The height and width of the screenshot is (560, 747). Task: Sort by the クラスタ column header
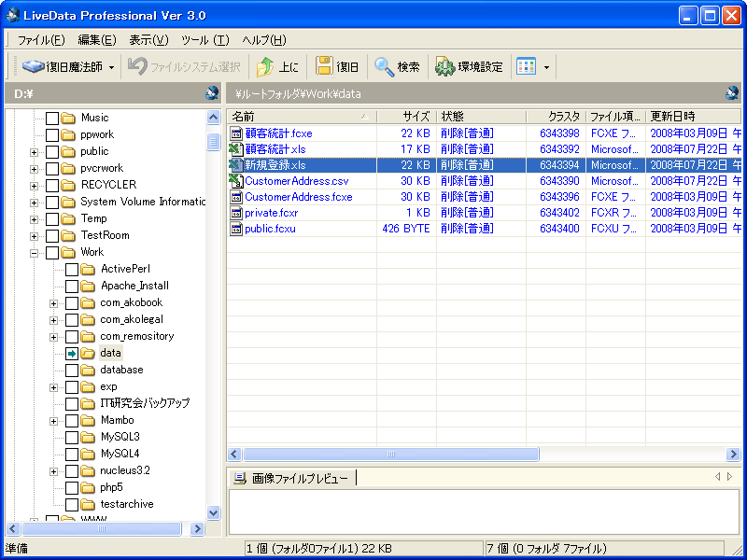[556, 116]
